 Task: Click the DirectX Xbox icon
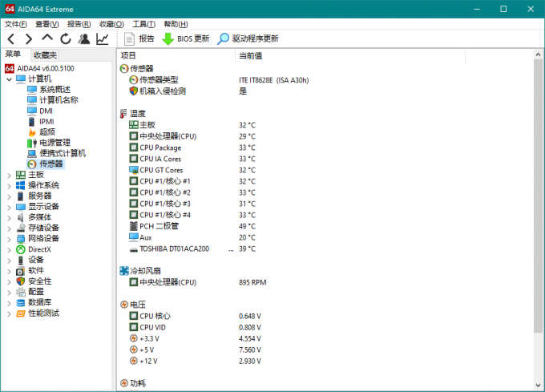coord(21,249)
